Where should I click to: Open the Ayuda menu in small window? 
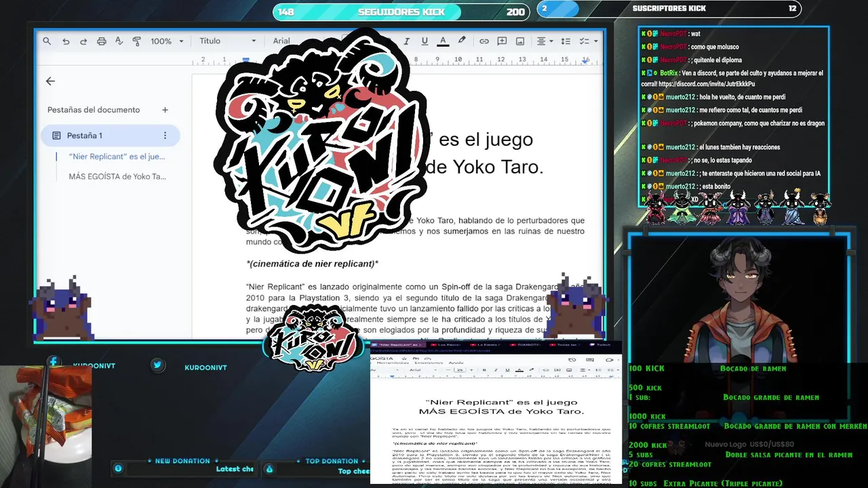pyautogui.click(x=456, y=363)
